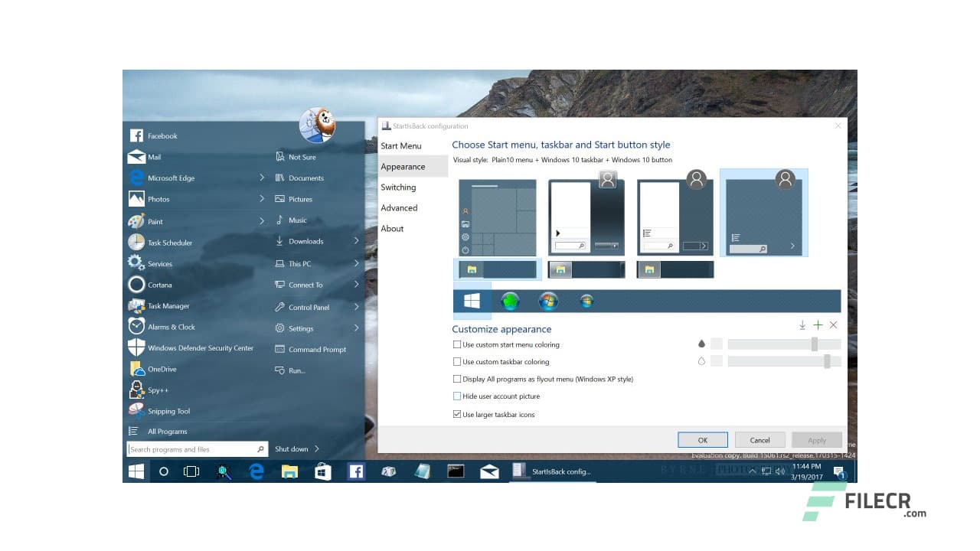
Task: Uncheck Use larger taskbar icons
Action: (x=457, y=415)
